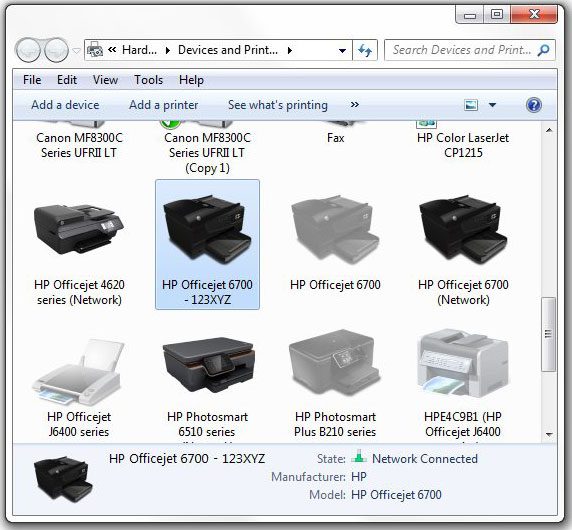
Task: Click See what's printing
Action: 278,105
